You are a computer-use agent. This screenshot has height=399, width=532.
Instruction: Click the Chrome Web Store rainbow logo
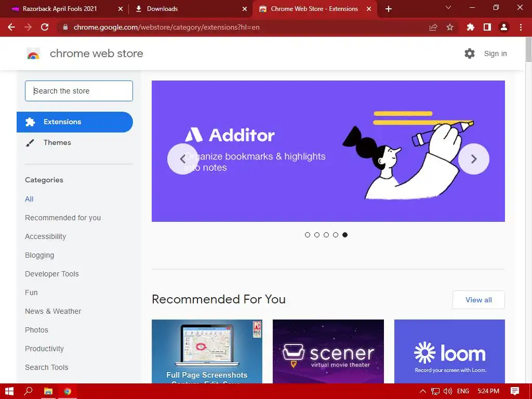[x=33, y=54]
